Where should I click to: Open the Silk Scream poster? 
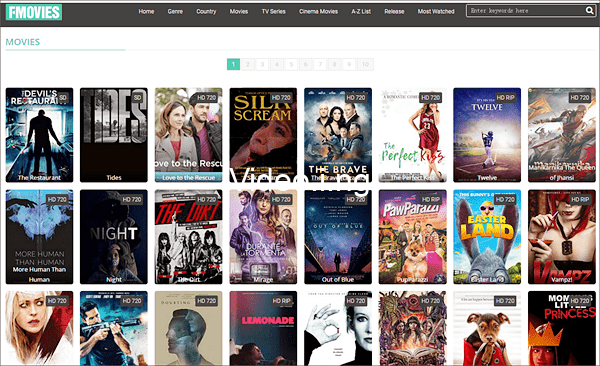click(x=263, y=135)
